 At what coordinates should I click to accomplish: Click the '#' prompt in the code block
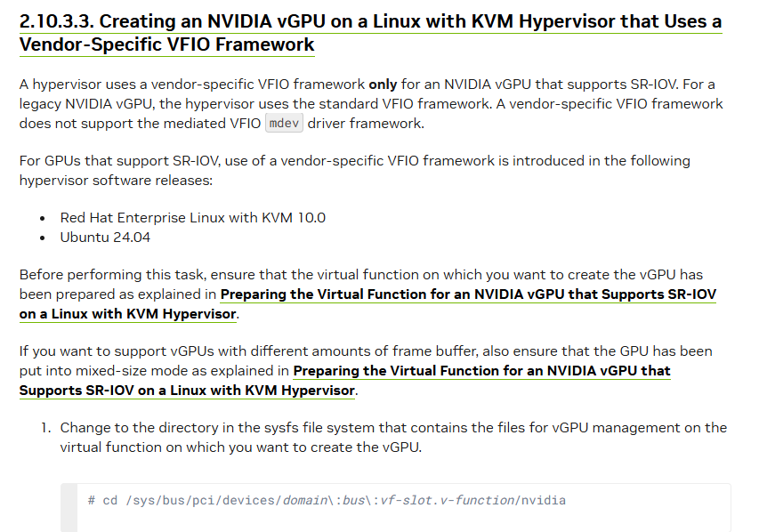coord(92,501)
